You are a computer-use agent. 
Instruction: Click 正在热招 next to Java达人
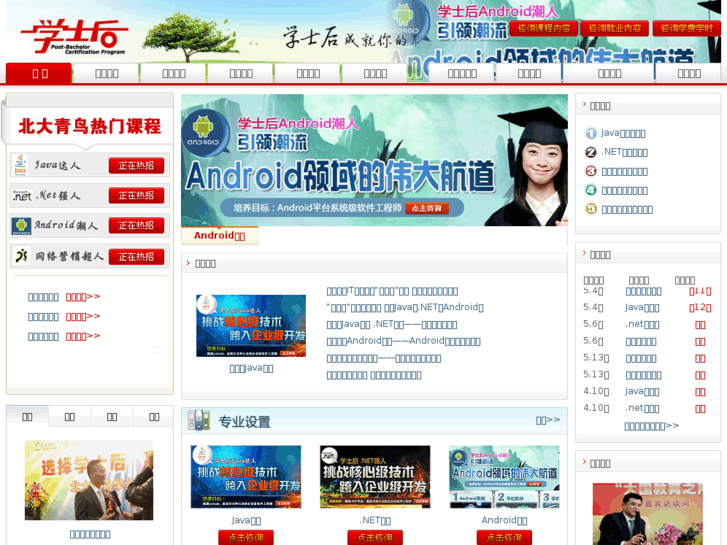point(136,166)
